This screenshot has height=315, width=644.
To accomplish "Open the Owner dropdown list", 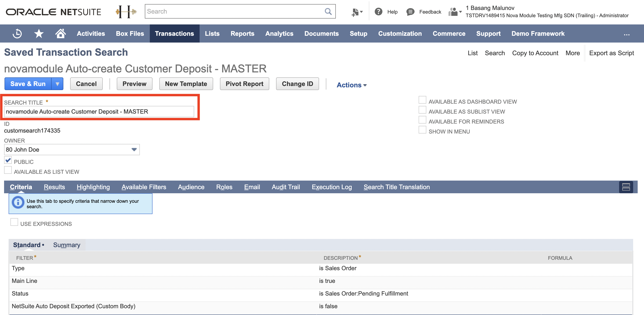I will [134, 150].
